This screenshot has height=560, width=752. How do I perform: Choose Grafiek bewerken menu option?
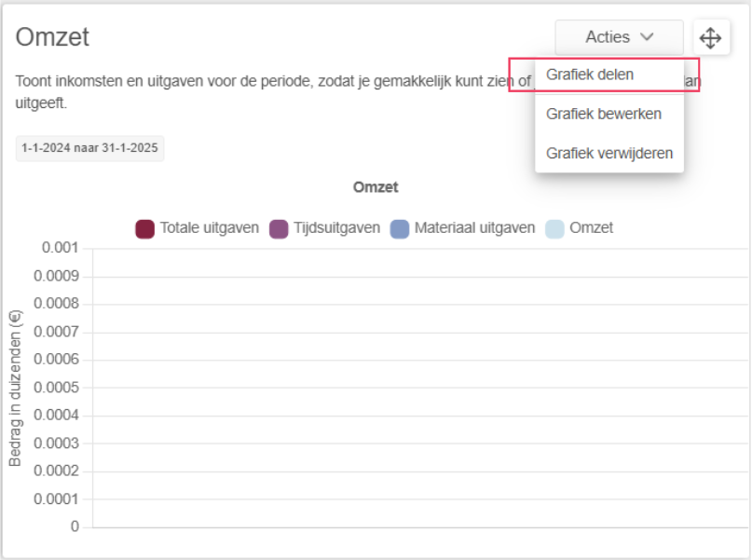[604, 114]
